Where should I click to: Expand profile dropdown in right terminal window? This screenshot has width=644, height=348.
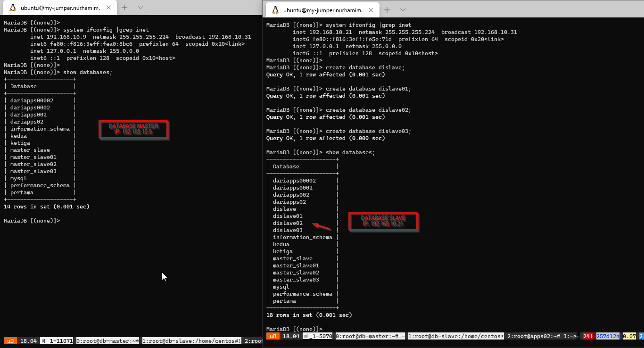[x=403, y=10]
